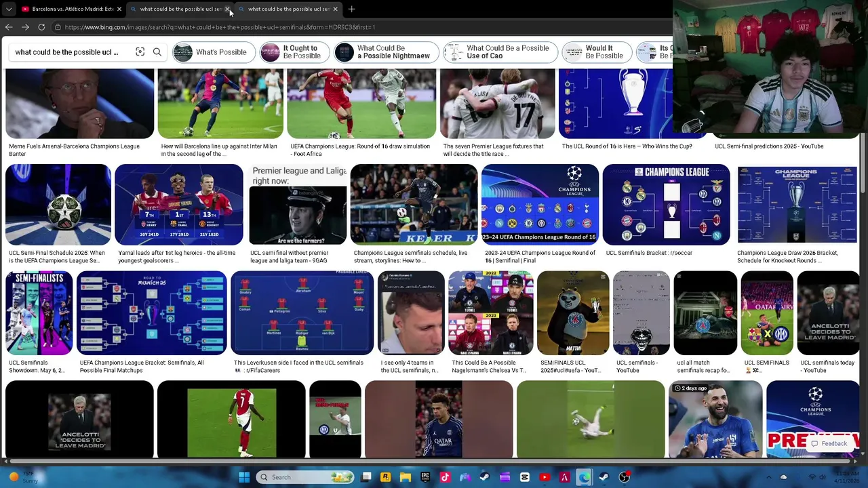
Task: Select the "What's Possible" suggestion chip
Action: (214, 52)
